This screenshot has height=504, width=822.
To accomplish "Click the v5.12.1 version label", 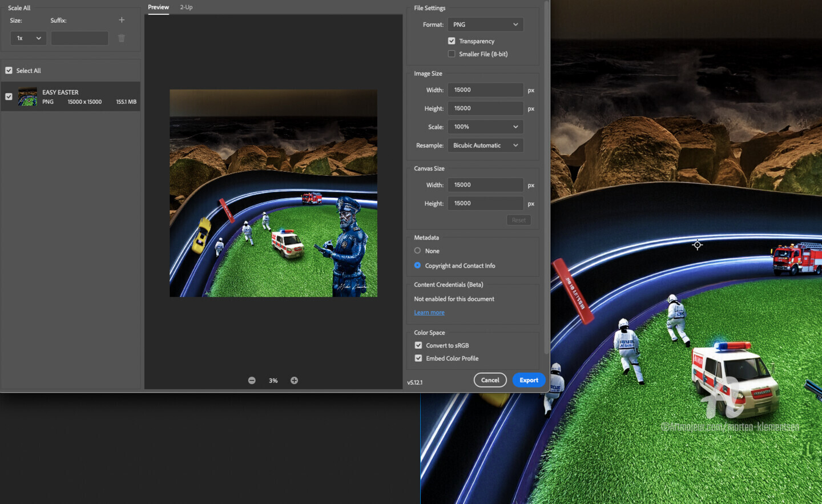I will pos(415,382).
